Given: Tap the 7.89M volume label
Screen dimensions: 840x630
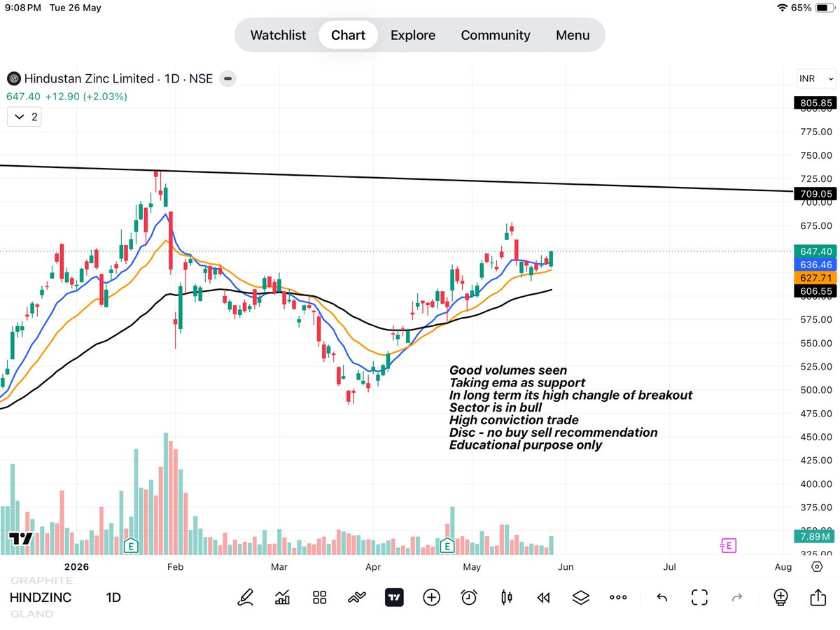Looking at the screenshot, I should 815,537.
